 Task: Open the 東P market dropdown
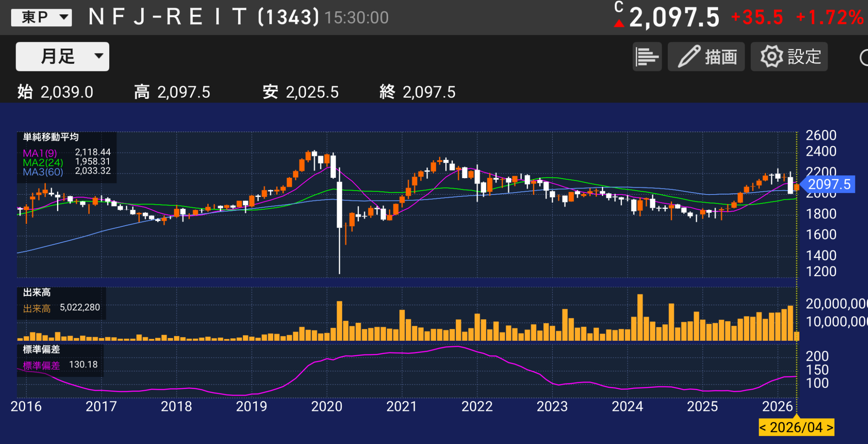pos(41,17)
